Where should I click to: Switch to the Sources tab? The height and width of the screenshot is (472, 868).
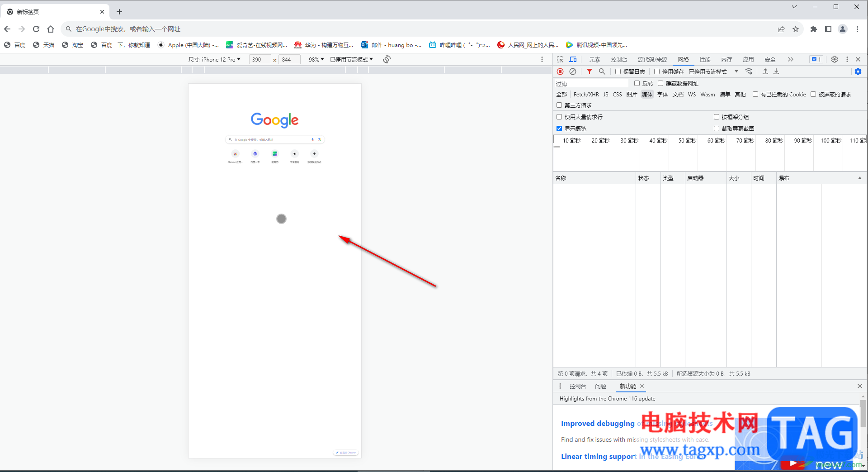[x=652, y=59]
